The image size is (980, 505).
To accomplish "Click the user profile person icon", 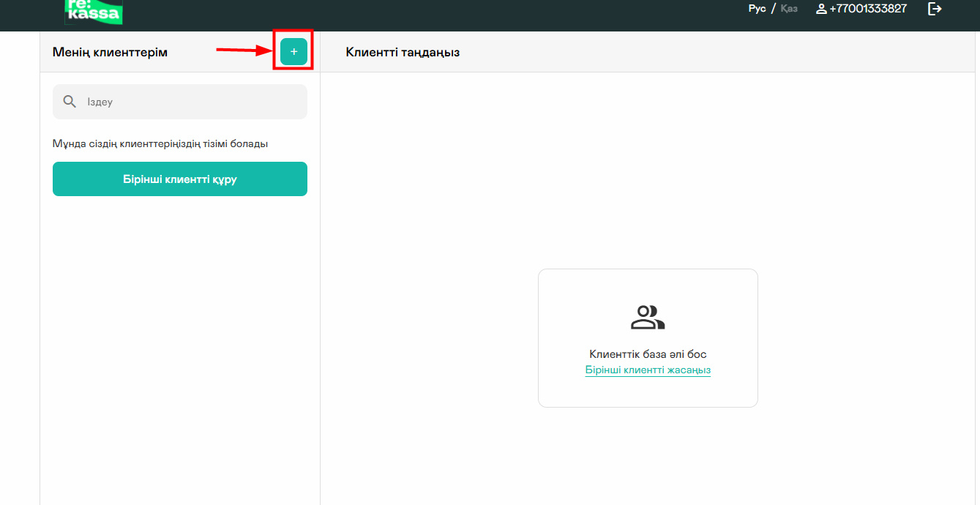I will pyautogui.click(x=821, y=9).
